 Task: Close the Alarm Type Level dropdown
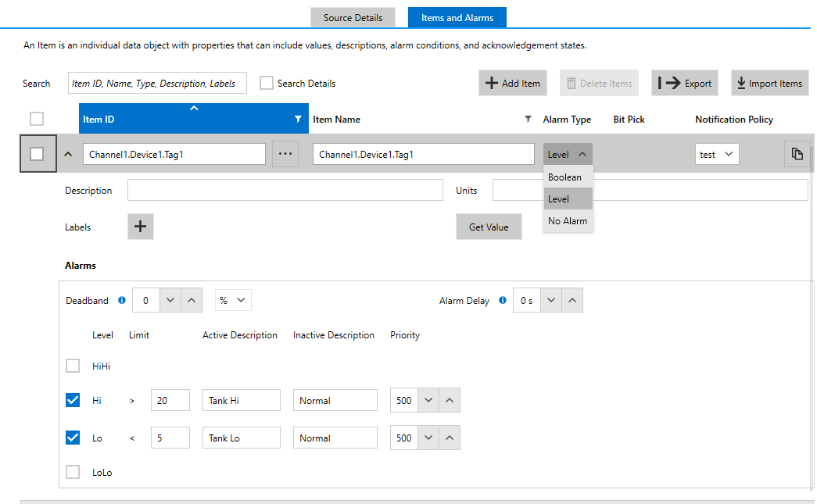click(x=568, y=154)
